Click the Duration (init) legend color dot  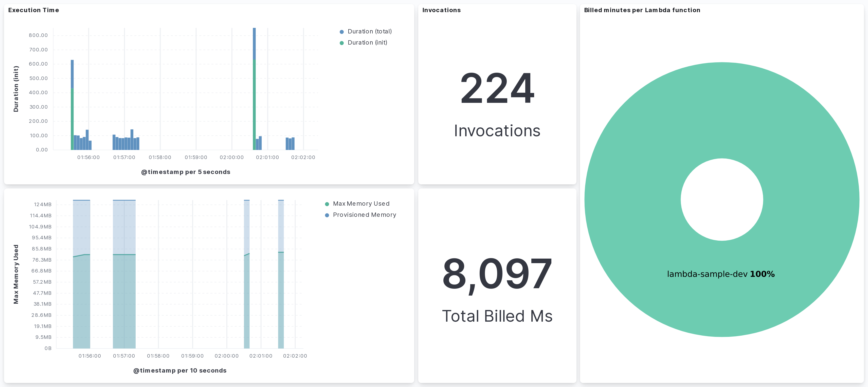(x=341, y=43)
